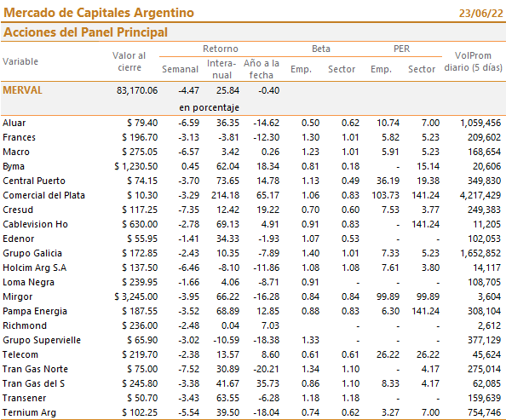Select the Frances row name
506x420 pixels.
tap(19, 137)
